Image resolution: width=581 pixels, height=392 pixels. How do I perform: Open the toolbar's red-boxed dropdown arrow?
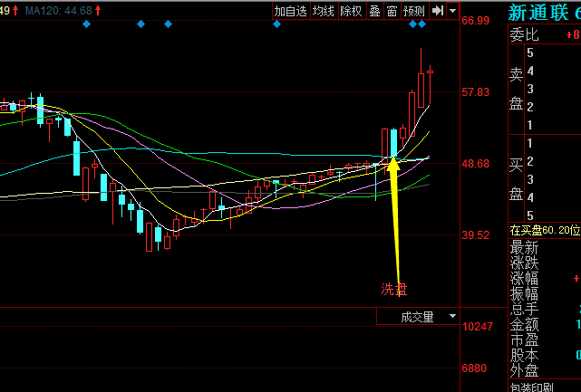[x=453, y=11]
